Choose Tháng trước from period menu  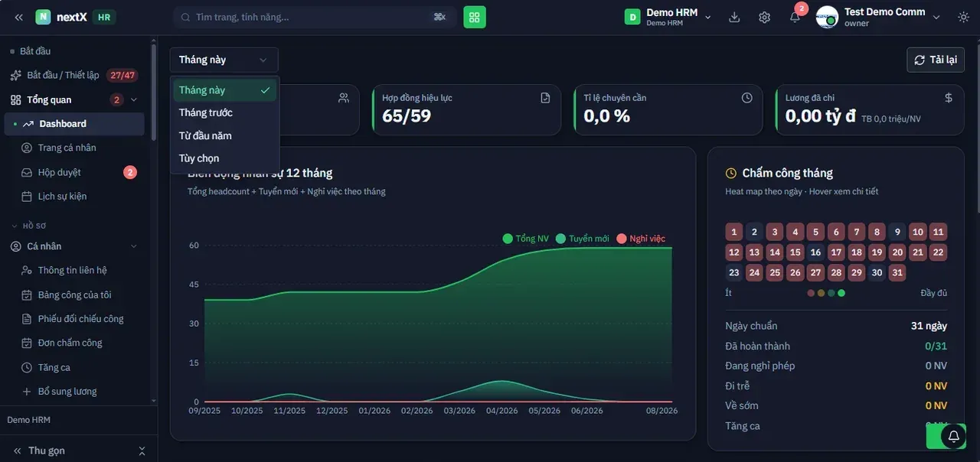click(224, 112)
